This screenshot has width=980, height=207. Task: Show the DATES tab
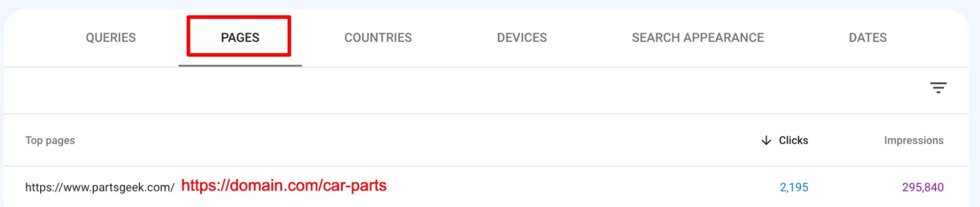[867, 38]
